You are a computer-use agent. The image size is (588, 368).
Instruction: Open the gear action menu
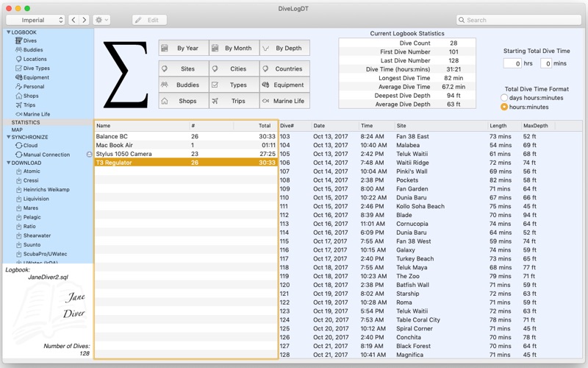(x=102, y=20)
